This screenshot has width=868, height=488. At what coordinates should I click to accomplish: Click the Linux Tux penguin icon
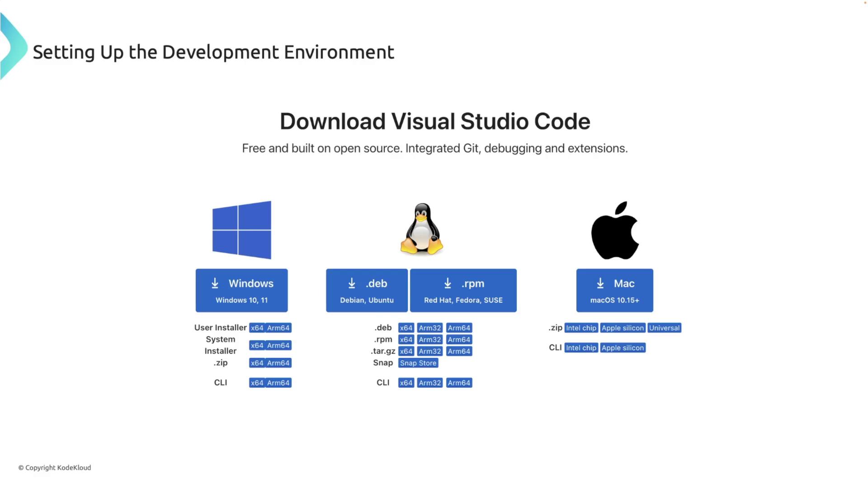click(422, 229)
